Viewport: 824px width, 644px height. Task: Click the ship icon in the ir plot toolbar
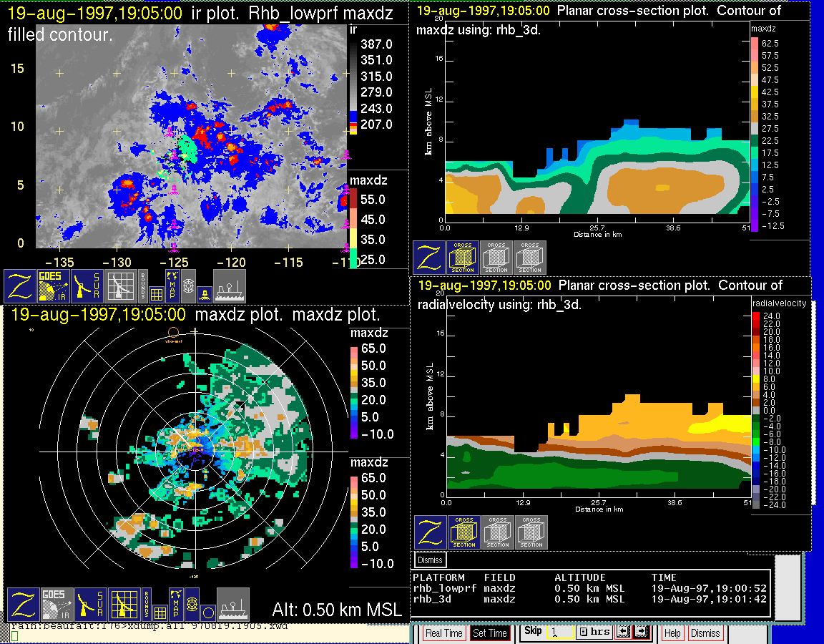(x=230, y=286)
